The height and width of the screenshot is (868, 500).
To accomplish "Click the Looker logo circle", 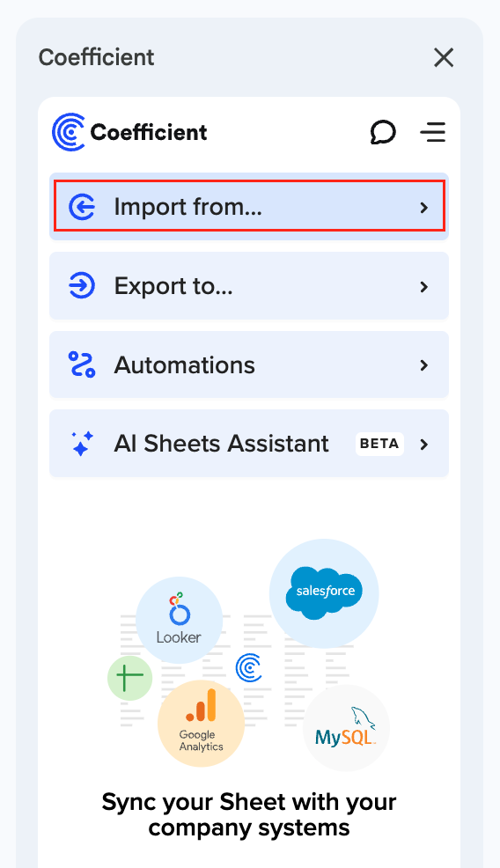I will point(179,620).
